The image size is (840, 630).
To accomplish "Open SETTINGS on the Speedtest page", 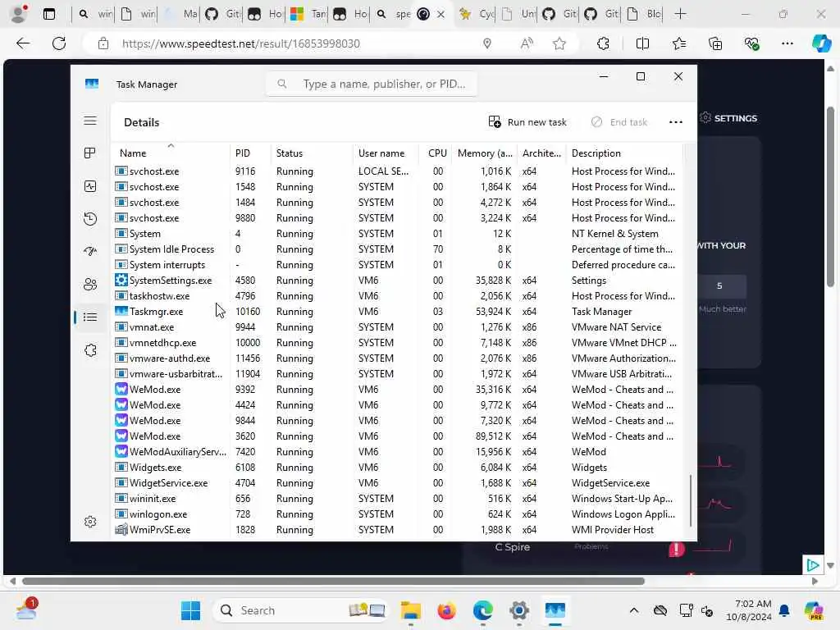I will click(728, 118).
